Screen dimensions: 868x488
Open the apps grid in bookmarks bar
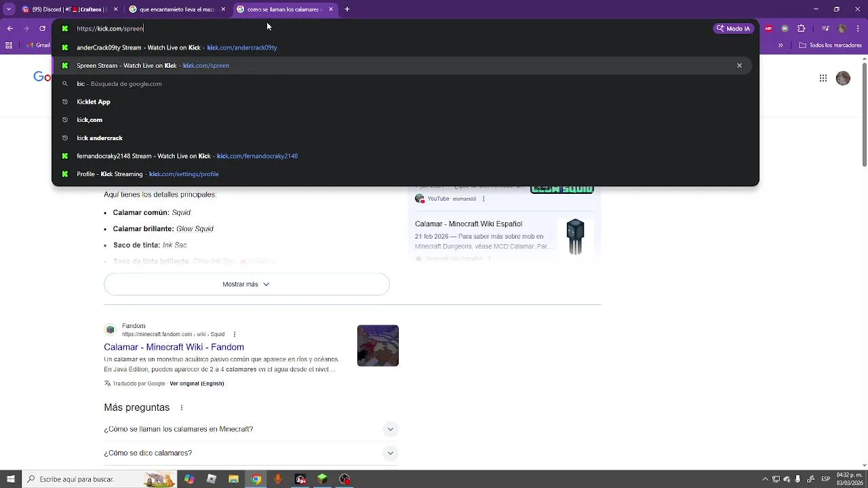click(9, 45)
